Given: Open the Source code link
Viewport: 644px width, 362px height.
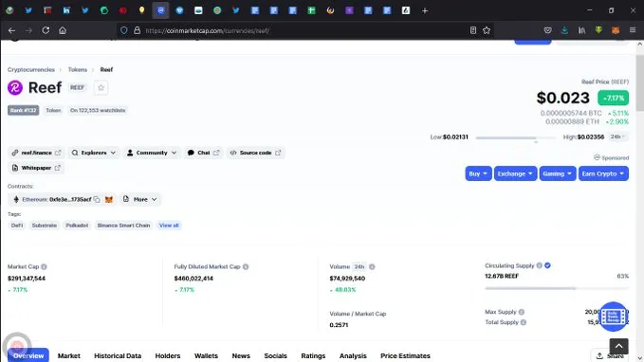Looking at the screenshot, I should click(255, 153).
